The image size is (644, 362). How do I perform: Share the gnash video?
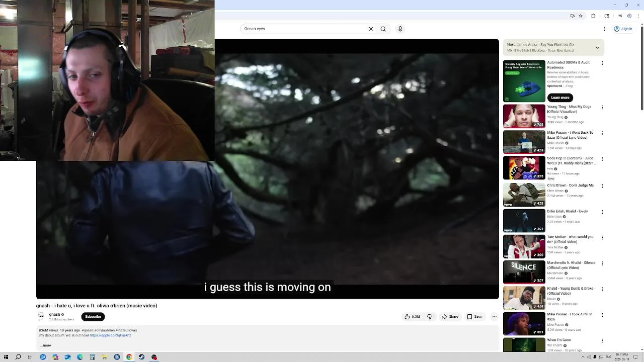[450, 317]
